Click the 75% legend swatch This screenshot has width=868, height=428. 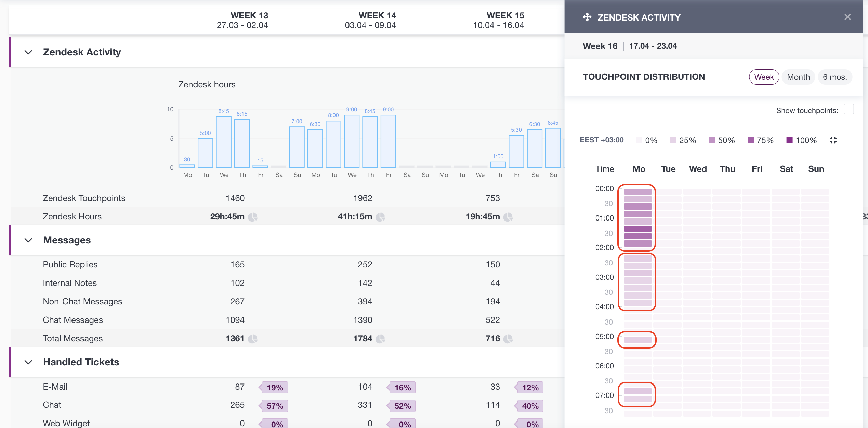click(751, 140)
